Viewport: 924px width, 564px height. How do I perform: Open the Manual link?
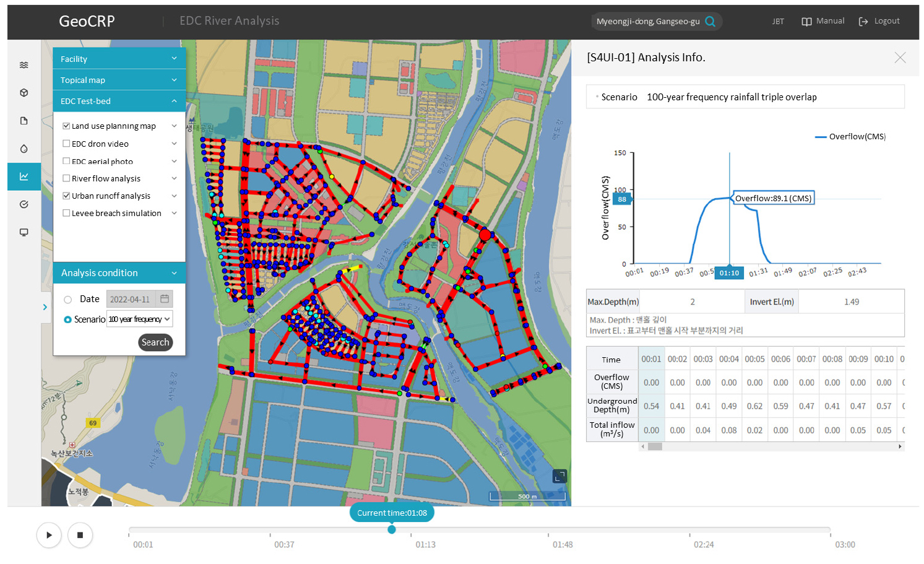pos(823,21)
